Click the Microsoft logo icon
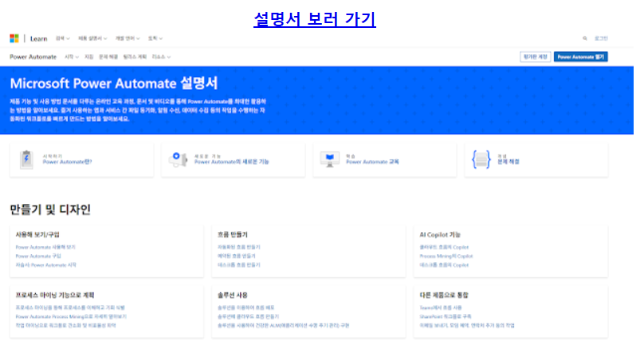 [x=14, y=38]
